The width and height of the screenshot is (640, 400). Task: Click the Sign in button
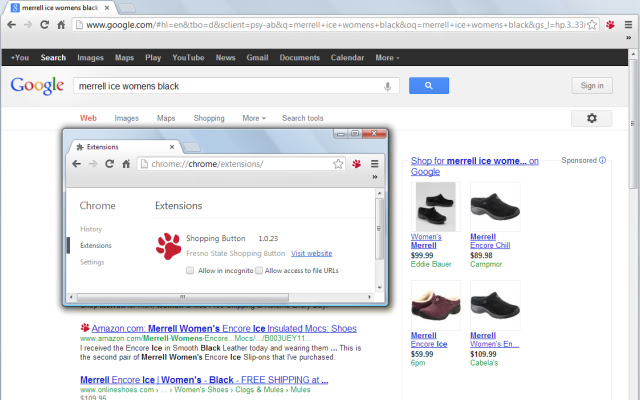(x=592, y=86)
